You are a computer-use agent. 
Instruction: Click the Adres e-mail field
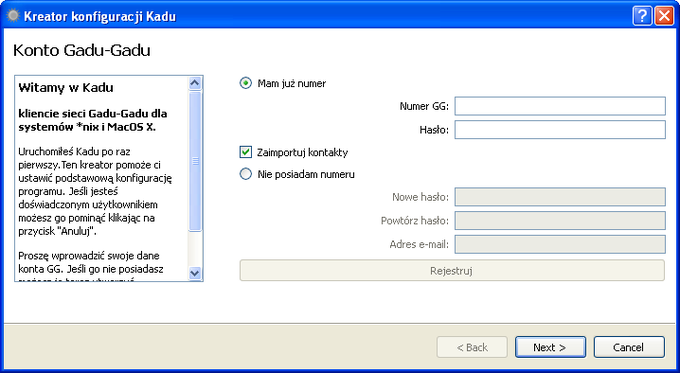tap(560, 244)
